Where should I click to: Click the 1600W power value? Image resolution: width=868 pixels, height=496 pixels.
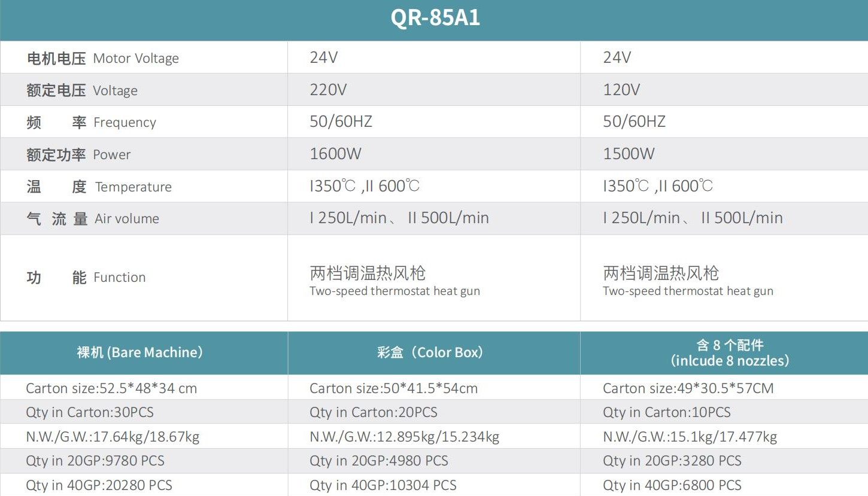(335, 154)
